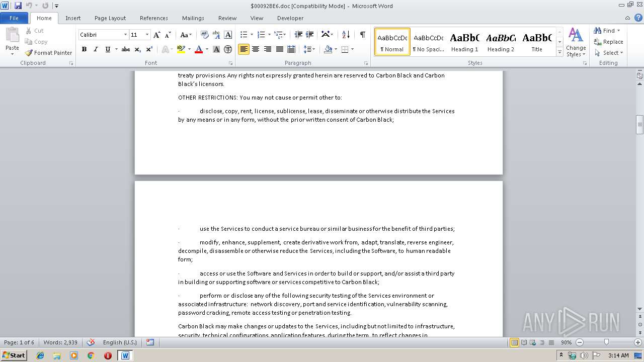The height and width of the screenshot is (362, 644).
Task: Align text right
Action: (x=268, y=49)
